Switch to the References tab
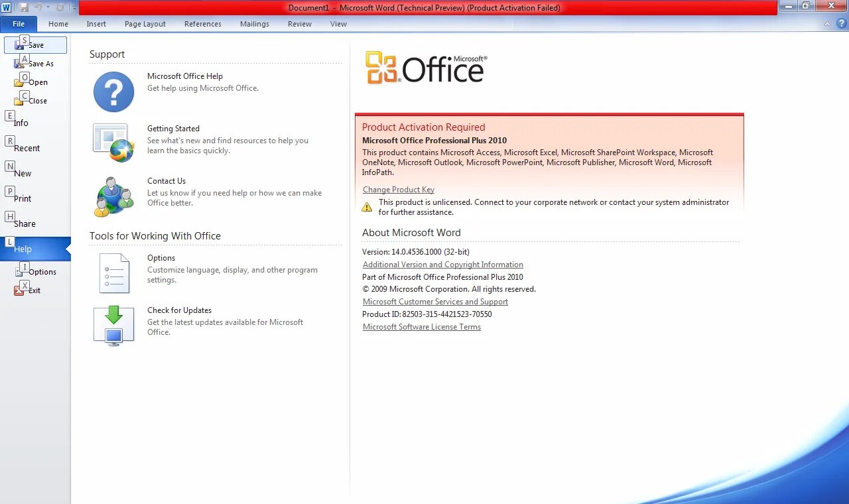849x504 pixels. (x=203, y=24)
